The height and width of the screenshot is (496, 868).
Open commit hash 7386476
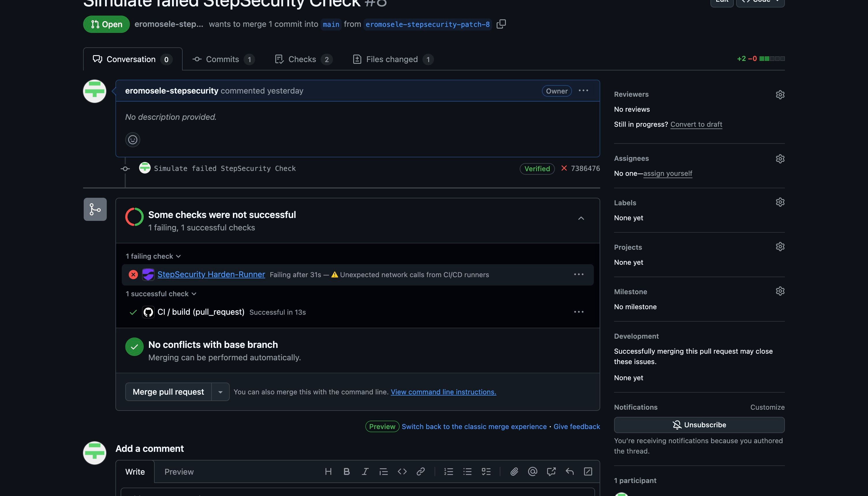click(585, 168)
